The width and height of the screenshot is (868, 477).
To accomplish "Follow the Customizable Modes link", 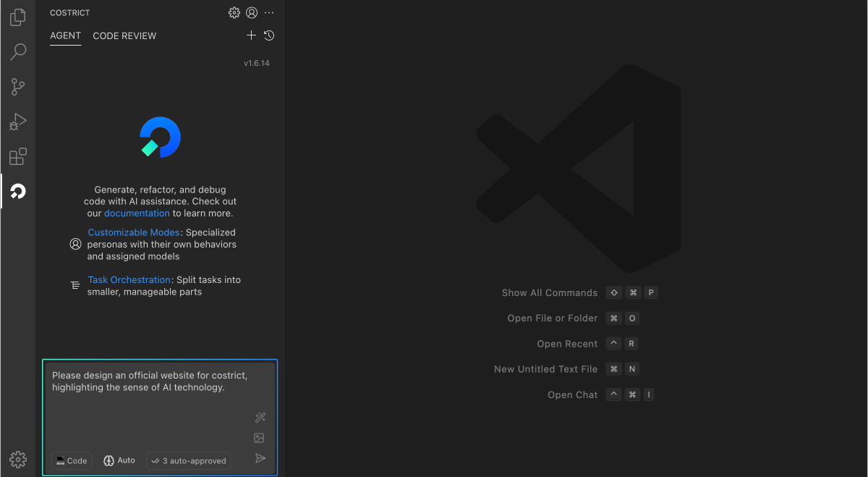I will (133, 232).
